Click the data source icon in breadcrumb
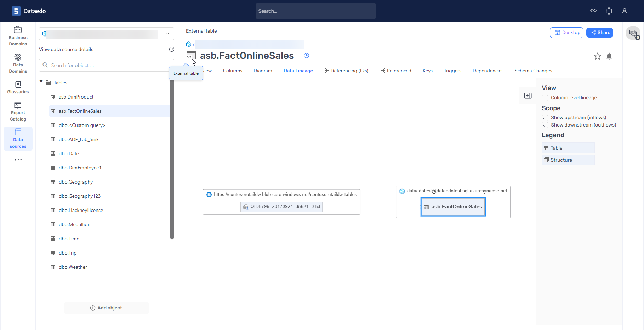Image resolution: width=644 pixels, height=330 pixels. tap(189, 44)
